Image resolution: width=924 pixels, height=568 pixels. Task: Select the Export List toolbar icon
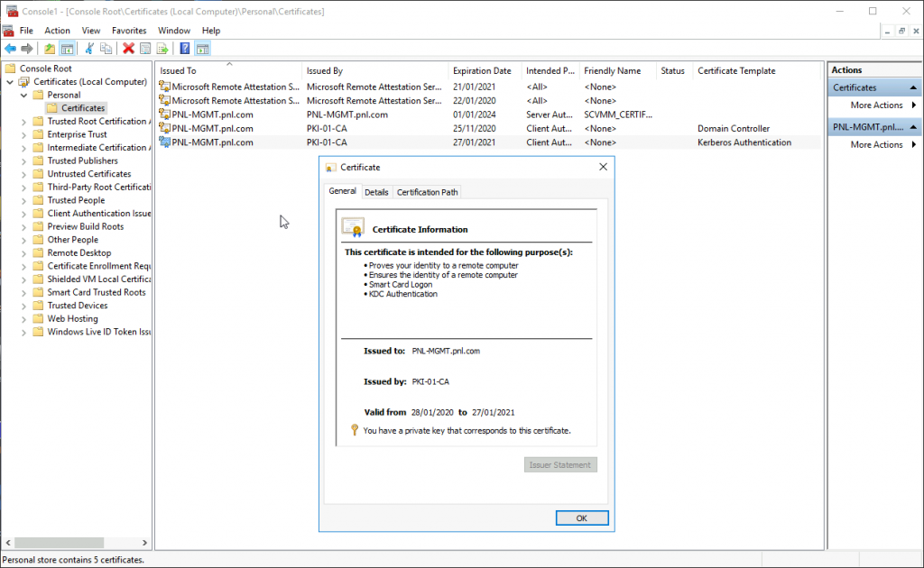pos(164,48)
